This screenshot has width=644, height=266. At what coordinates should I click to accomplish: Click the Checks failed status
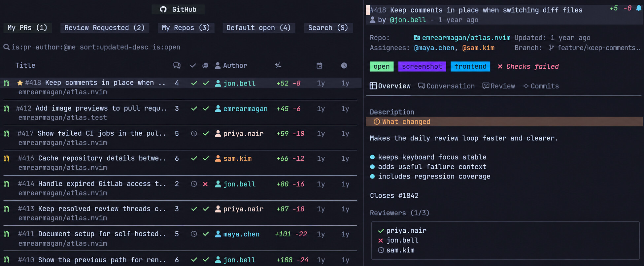coord(528,67)
